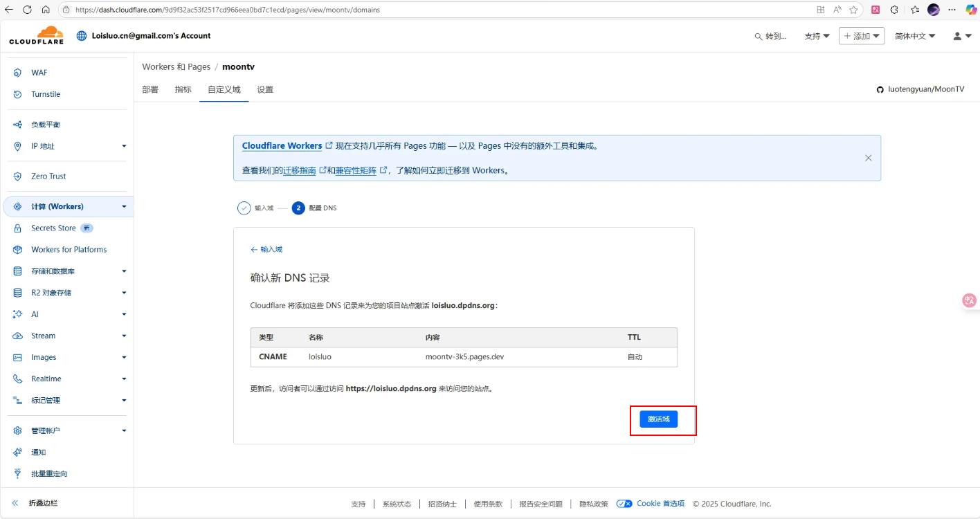This screenshot has height=519, width=980.
Task: Switch to the 部署 tab
Action: coord(150,89)
